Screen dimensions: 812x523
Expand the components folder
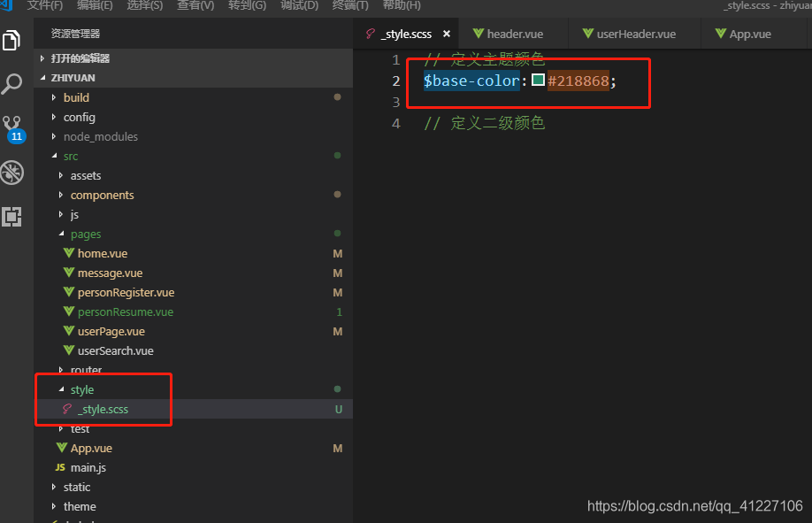[x=61, y=195]
